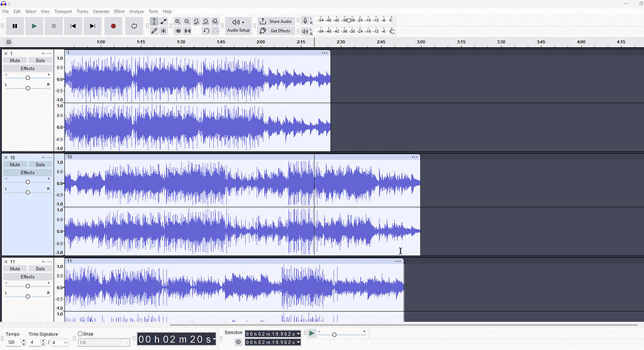Choose the Envelope tool
644x350 pixels.
click(164, 21)
